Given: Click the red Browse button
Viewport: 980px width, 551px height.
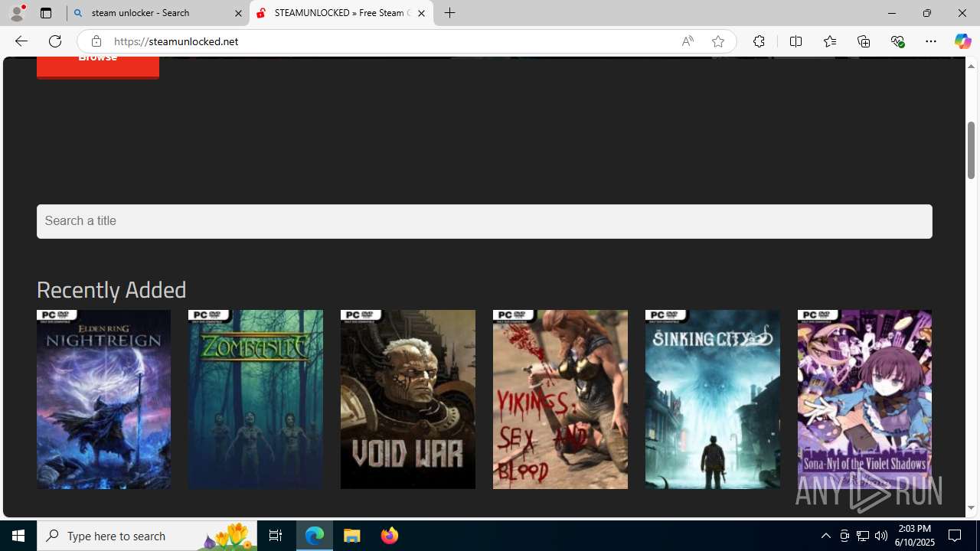Looking at the screenshot, I should point(98,67).
